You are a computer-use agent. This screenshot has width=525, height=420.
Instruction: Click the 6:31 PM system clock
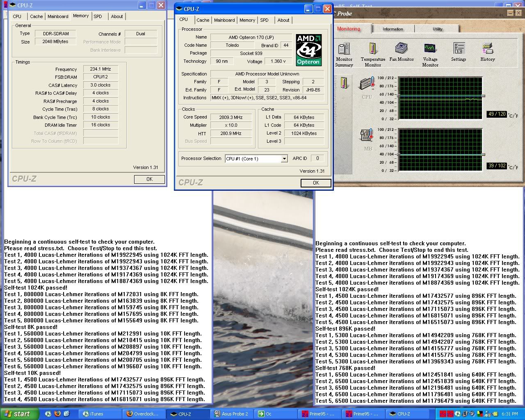coord(509,414)
